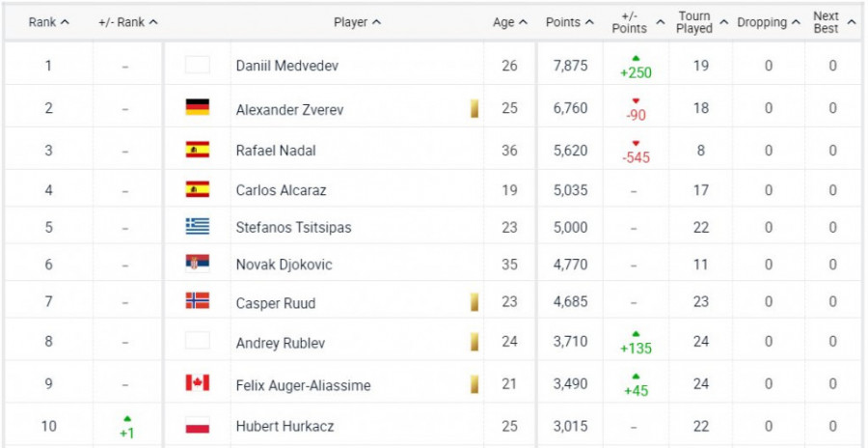Sort the table by Rank column
Image resolution: width=868 pixels, height=448 pixels.
pyautogui.click(x=48, y=22)
